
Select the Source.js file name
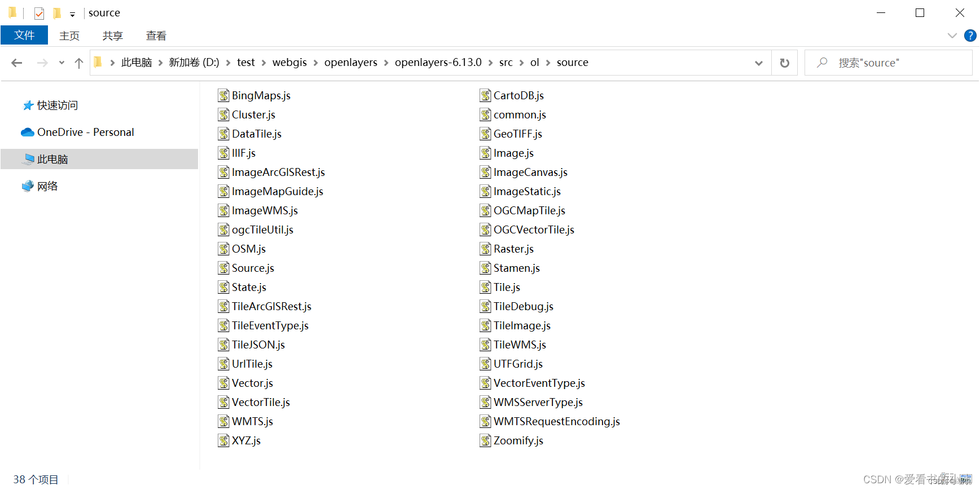[x=253, y=268]
